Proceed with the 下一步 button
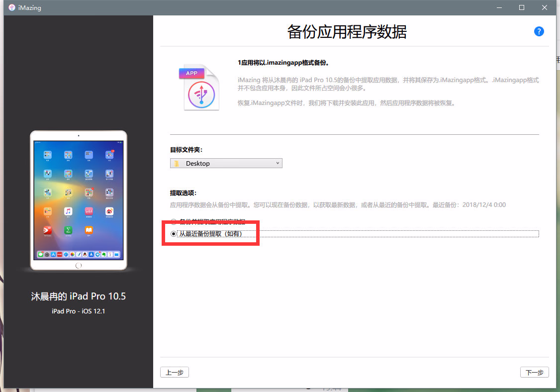 tap(534, 372)
